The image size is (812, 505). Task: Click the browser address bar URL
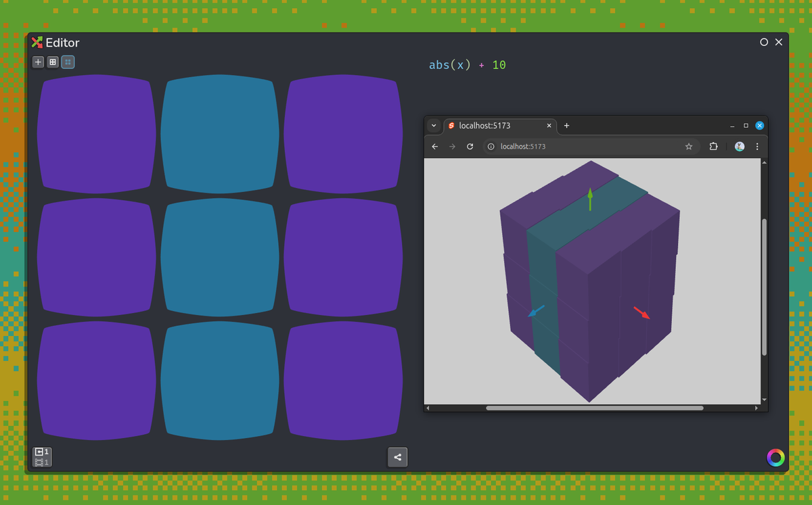pyautogui.click(x=522, y=146)
